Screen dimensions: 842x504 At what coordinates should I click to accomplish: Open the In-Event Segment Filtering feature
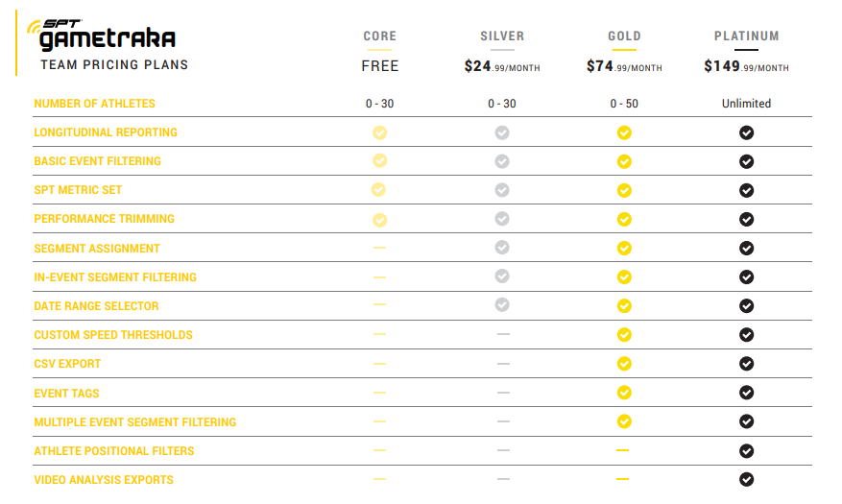click(115, 277)
